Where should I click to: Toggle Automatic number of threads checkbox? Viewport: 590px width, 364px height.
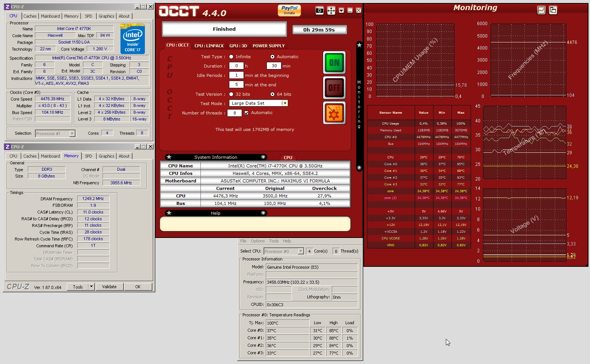(246, 113)
